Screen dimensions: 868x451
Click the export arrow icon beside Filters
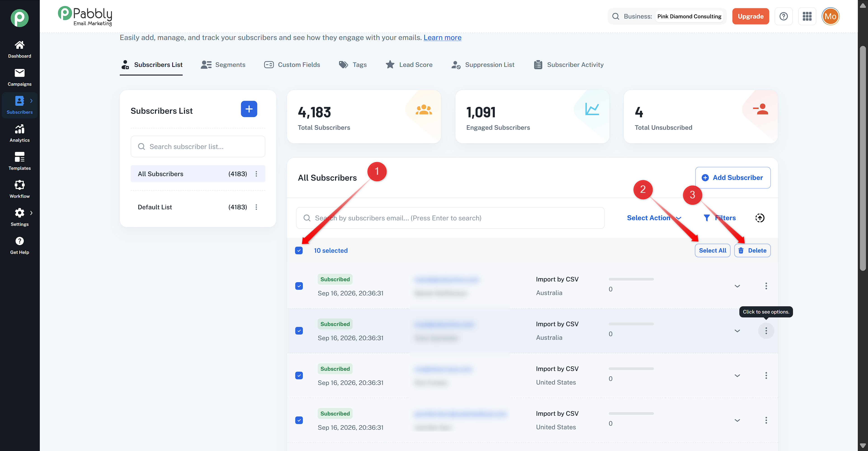[760, 218]
